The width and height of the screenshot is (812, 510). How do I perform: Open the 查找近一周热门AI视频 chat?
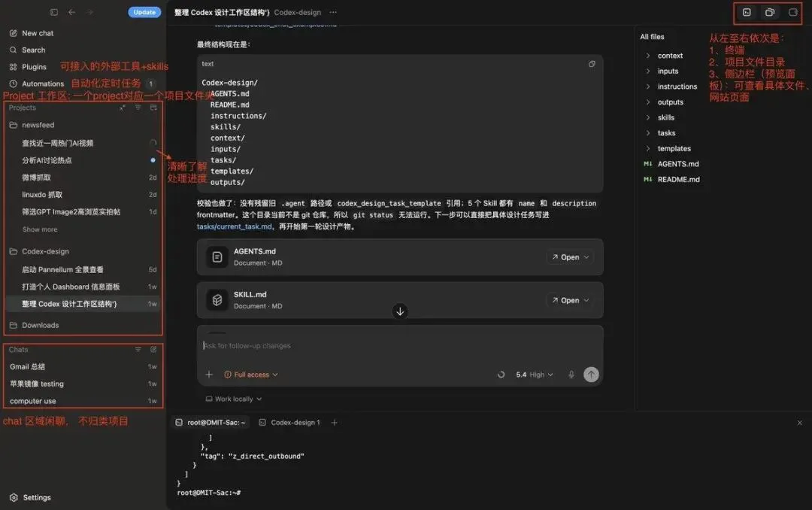(x=83, y=143)
